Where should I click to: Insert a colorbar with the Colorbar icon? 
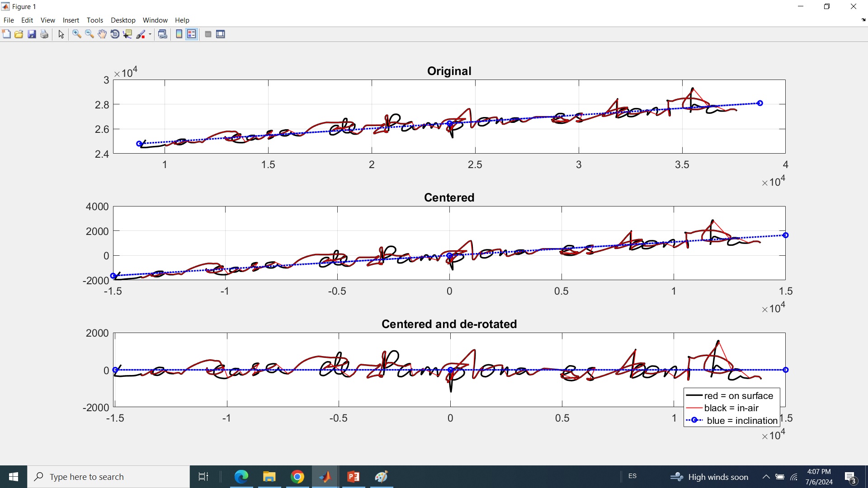[x=179, y=34]
